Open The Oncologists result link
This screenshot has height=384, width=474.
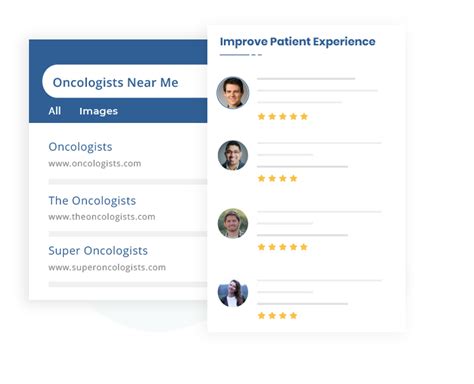[92, 201]
